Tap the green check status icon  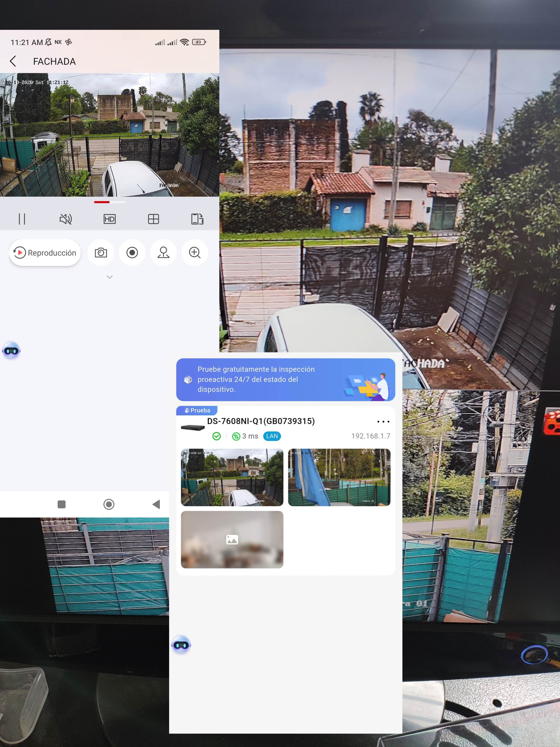(x=217, y=436)
